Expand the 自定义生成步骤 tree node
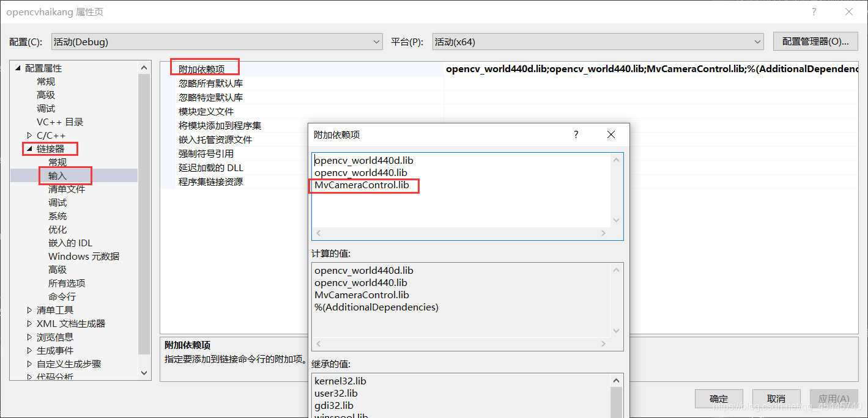Viewport: 868px width, 418px height. [29, 364]
